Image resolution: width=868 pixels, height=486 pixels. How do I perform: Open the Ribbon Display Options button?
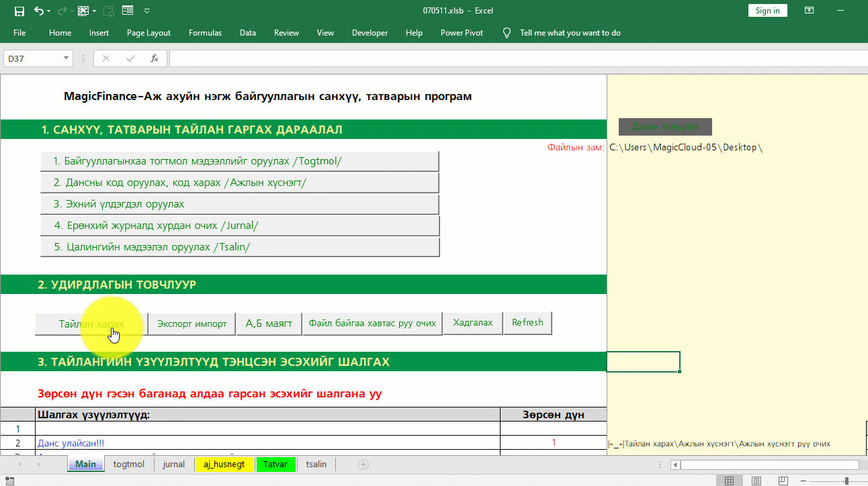[810, 11]
